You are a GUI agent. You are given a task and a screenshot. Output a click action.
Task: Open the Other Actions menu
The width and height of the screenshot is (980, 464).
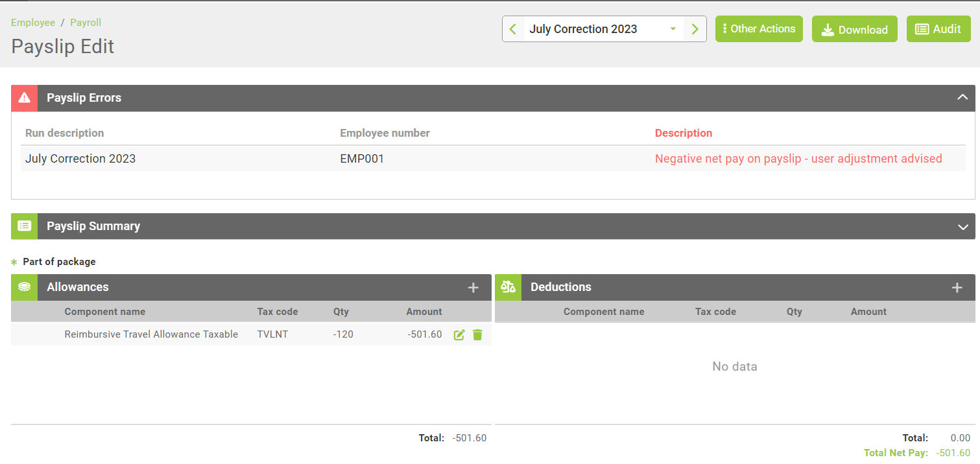pos(759,29)
